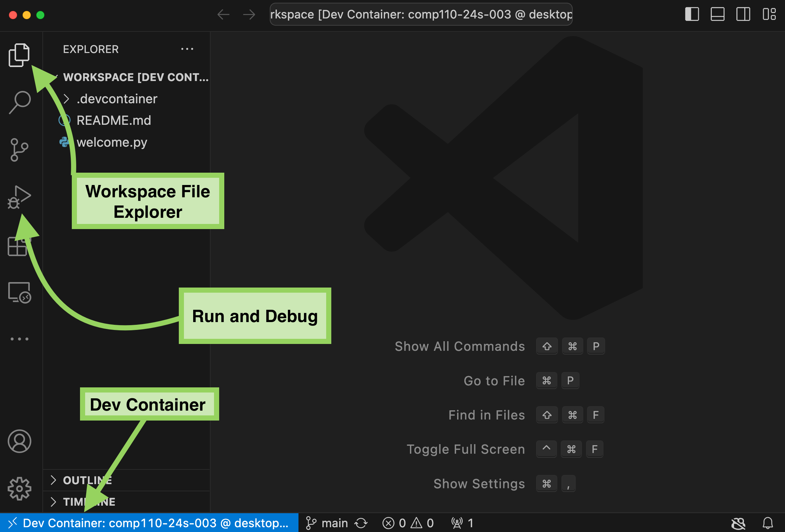Screen dimensions: 785x532
Task: Open Explorer views menu with ellipsis
Action: (187, 49)
